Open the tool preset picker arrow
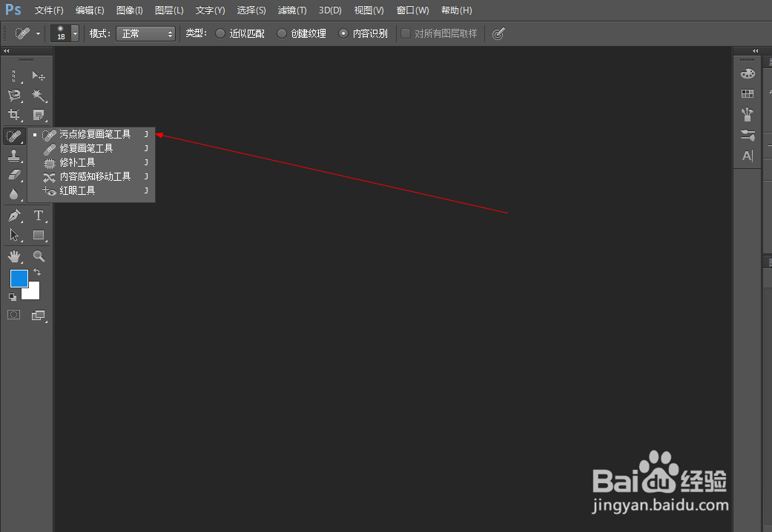Viewport: 772px width, 532px height. [38, 34]
